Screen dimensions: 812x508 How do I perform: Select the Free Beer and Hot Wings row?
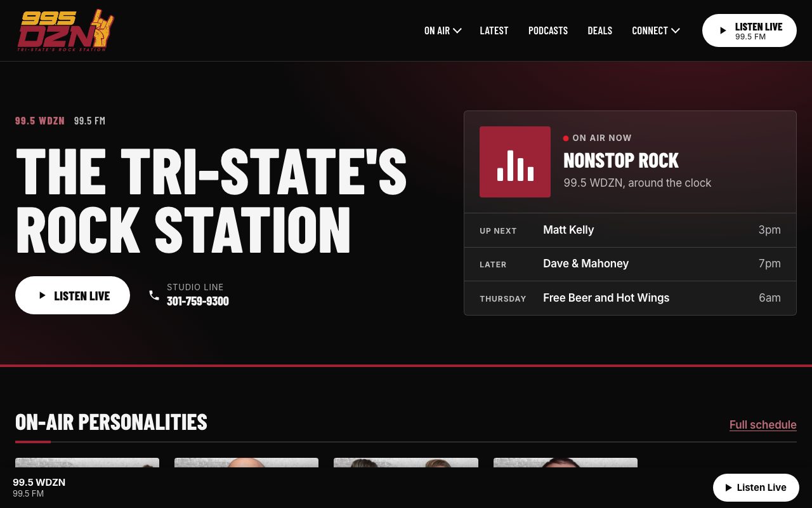(x=630, y=298)
